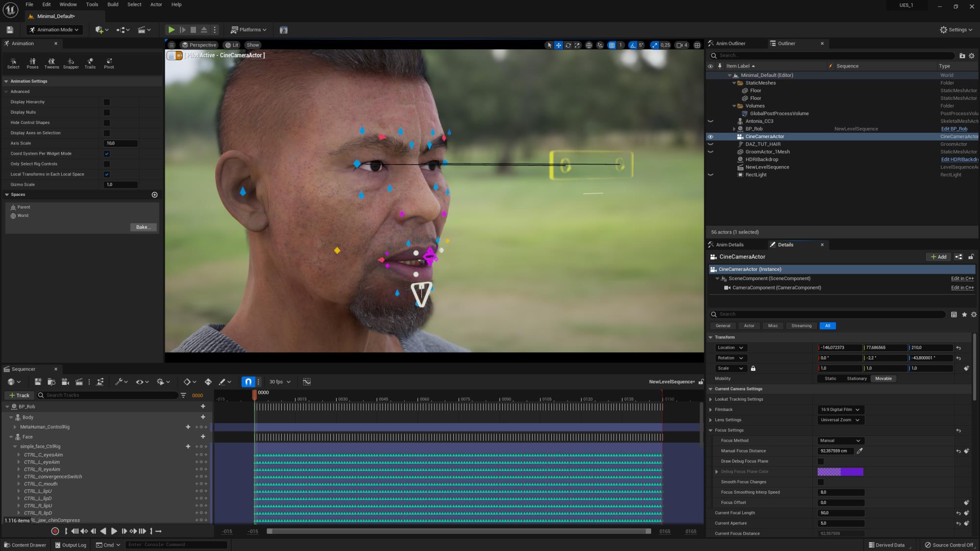The width and height of the screenshot is (980, 551).
Task: Enable Display Hierarchy checkbox
Action: 107,102
